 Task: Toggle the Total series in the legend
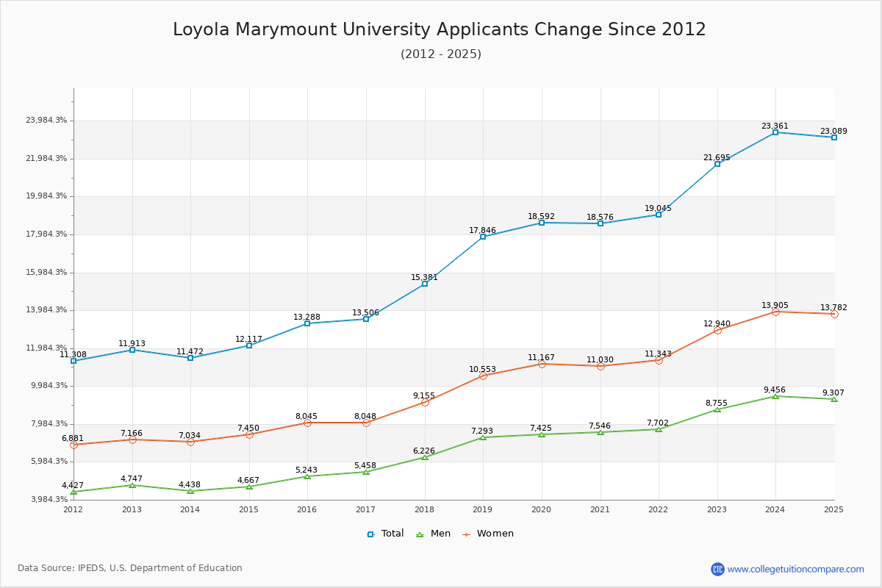[386, 534]
